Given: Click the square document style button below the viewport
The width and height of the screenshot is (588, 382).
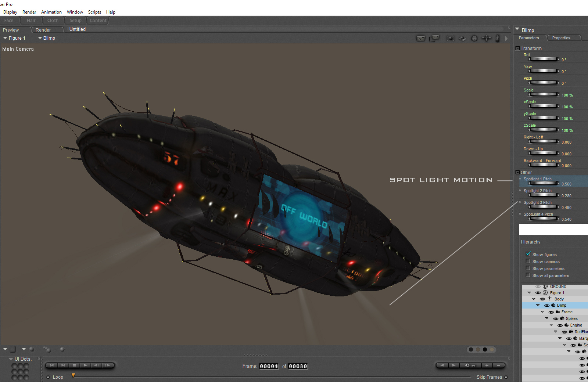Looking at the screenshot, I should [x=12, y=349].
